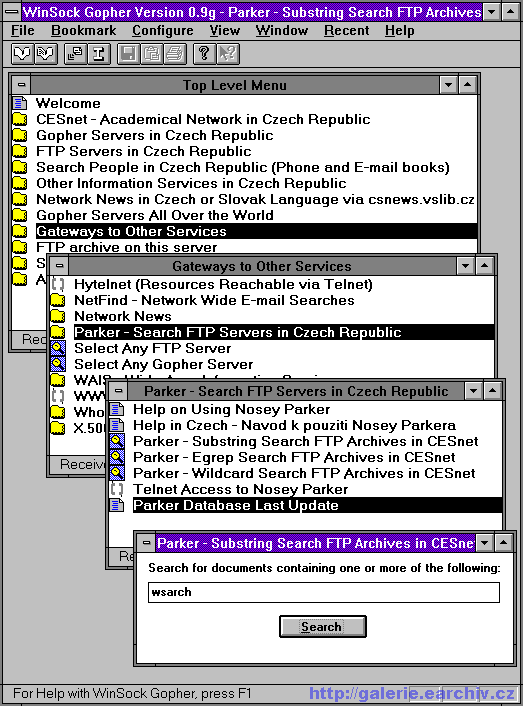The width and height of the screenshot is (523, 706).
Task: Click the context help pointer icon
Action: point(228,54)
